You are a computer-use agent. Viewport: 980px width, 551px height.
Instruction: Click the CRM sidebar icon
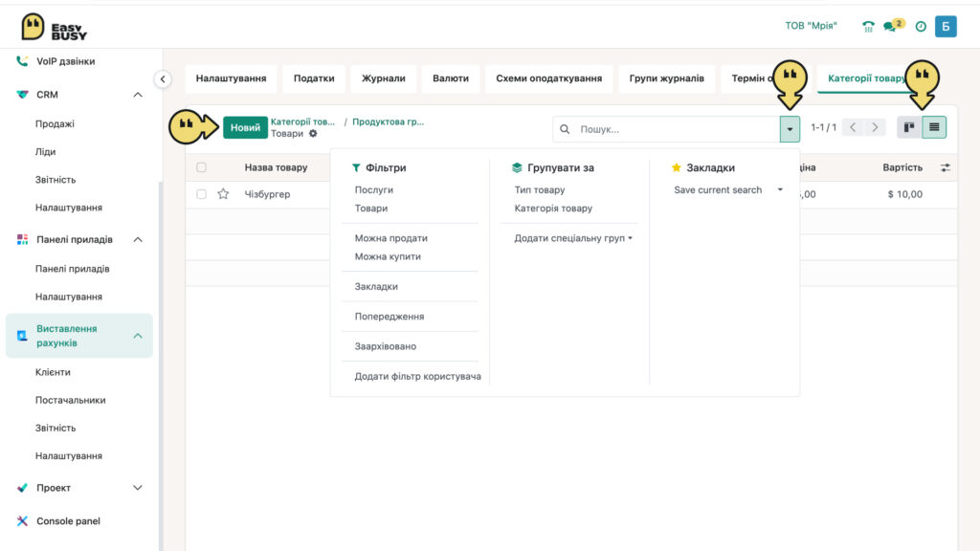click(x=23, y=95)
